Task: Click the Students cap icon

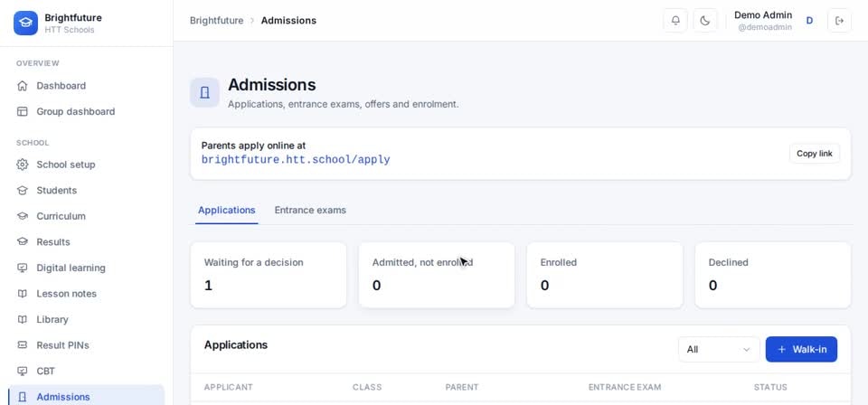Action: point(22,191)
